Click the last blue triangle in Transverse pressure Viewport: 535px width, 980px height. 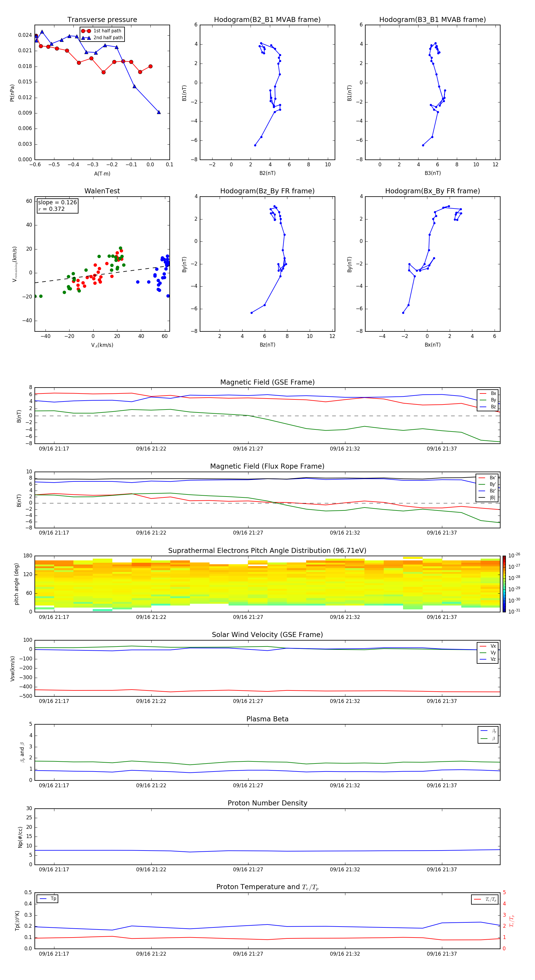coord(159,112)
